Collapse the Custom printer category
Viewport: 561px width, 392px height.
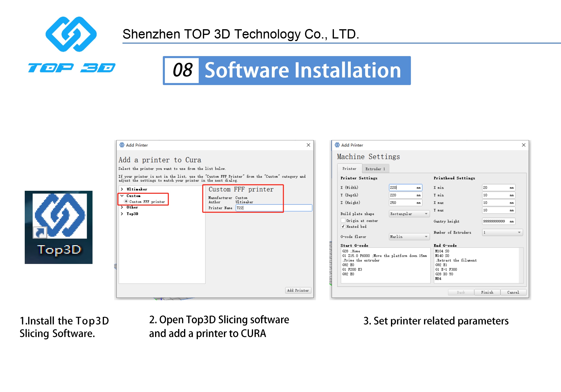click(122, 196)
